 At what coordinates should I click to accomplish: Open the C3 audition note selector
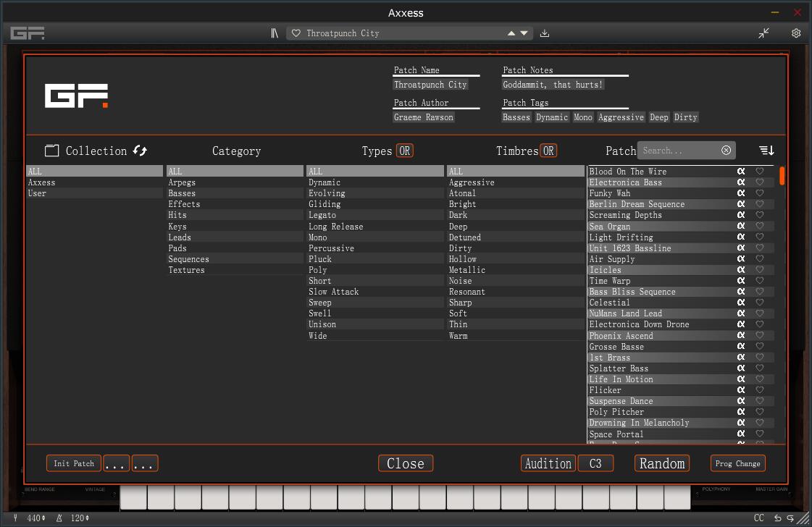pos(595,463)
